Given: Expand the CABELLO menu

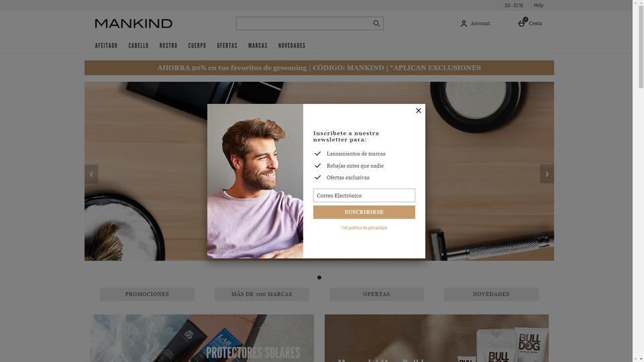Looking at the screenshot, I should (x=138, y=46).
